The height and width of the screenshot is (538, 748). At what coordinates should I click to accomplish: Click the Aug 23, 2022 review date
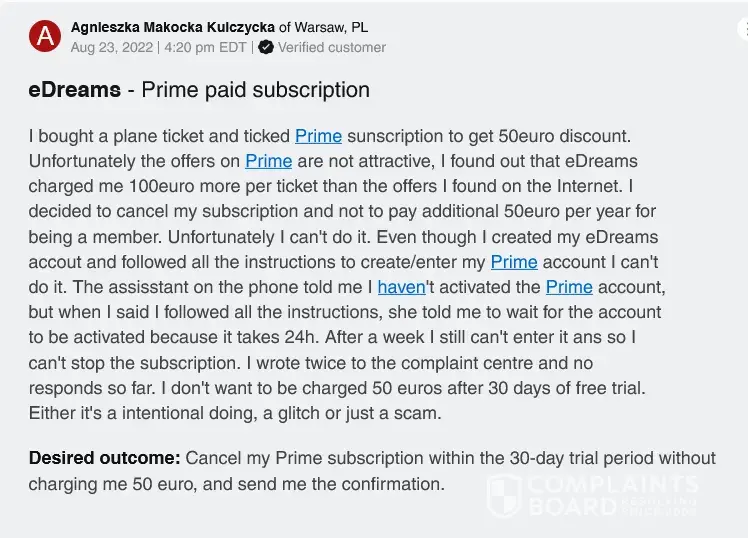pyautogui.click(x=110, y=47)
